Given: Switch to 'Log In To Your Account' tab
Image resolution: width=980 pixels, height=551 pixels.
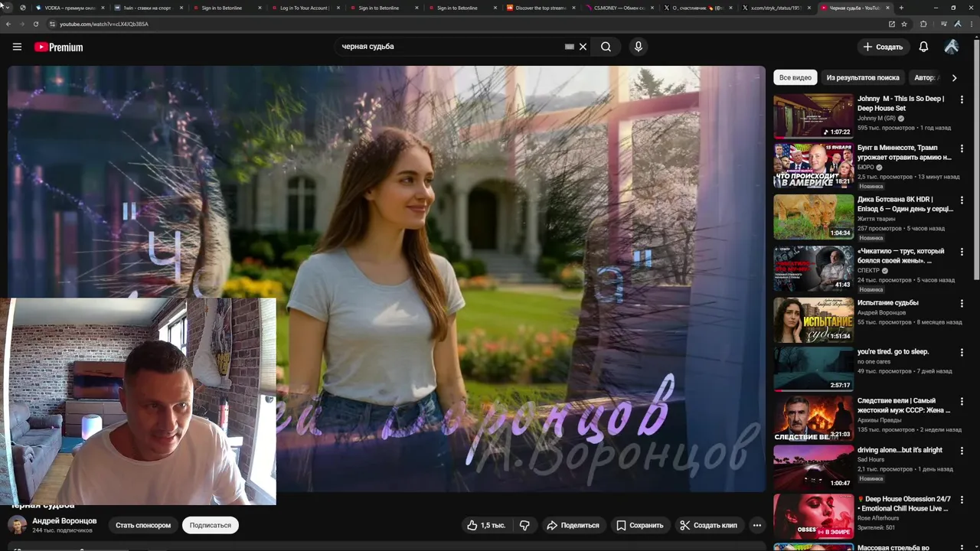Looking at the screenshot, I should pyautogui.click(x=304, y=8).
